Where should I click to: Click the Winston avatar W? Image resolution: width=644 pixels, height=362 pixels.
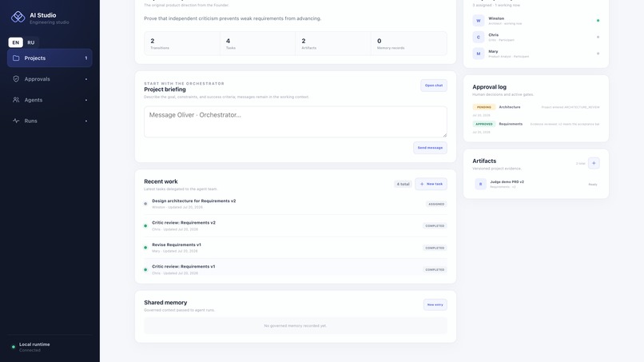[x=478, y=21]
